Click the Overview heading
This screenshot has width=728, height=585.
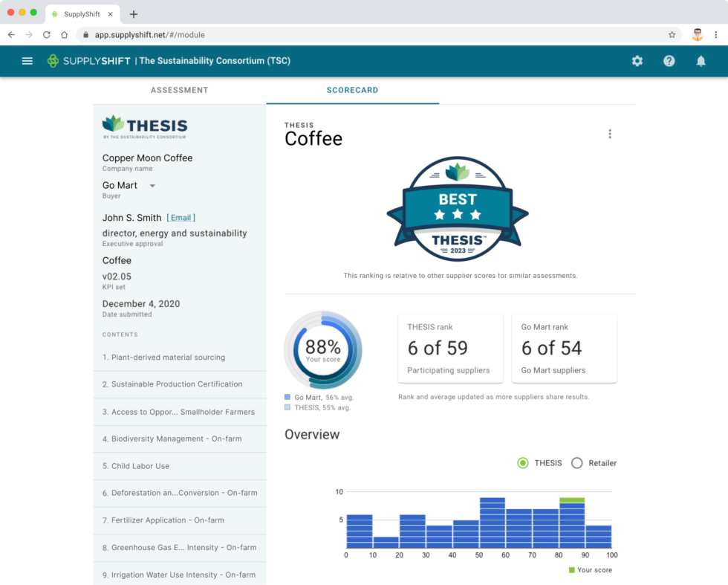(x=312, y=434)
